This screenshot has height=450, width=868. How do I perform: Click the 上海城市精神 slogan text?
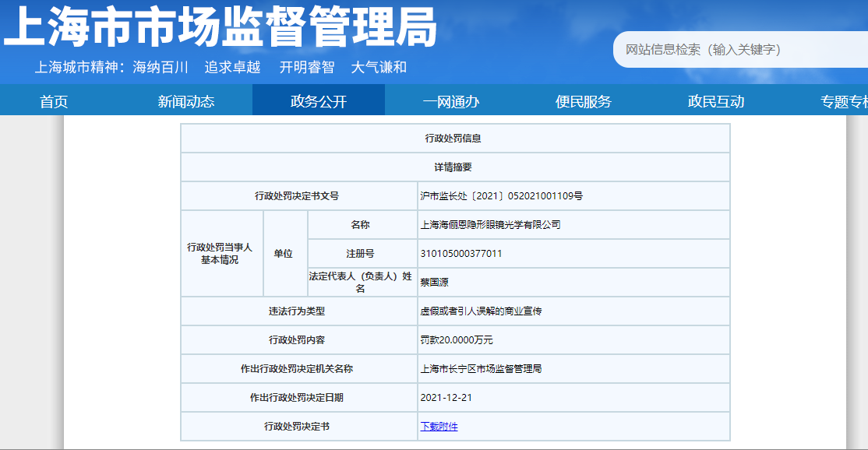point(221,68)
